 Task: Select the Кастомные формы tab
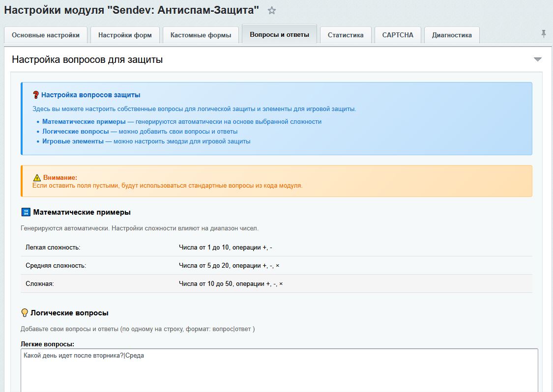[x=200, y=34]
